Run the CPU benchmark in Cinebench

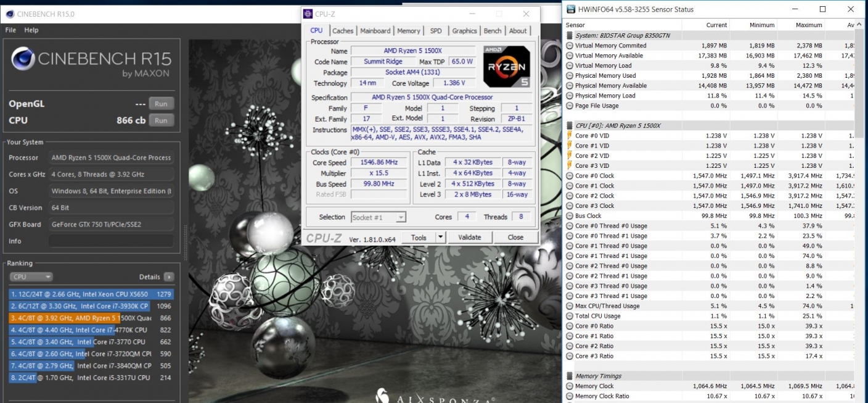tap(161, 120)
